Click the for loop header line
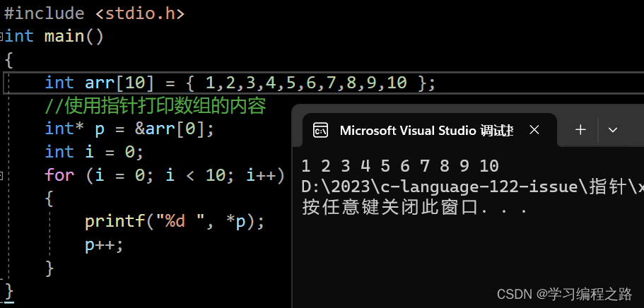644x308 pixels. pyautogui.click(x=164, y=175)
